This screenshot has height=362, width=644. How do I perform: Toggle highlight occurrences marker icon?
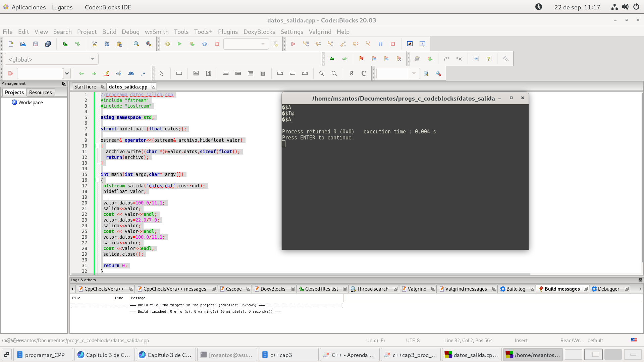coord(106,73)
